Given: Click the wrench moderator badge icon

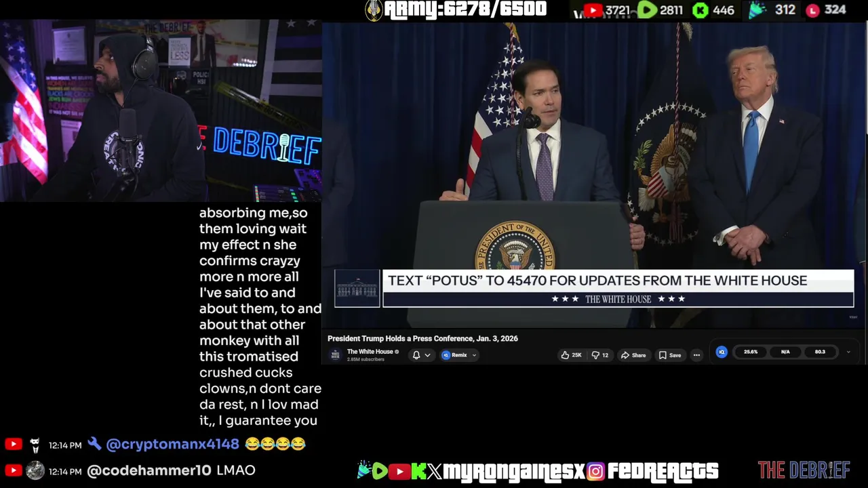Looking at the screenshot, I should click(x=94, y=444).
